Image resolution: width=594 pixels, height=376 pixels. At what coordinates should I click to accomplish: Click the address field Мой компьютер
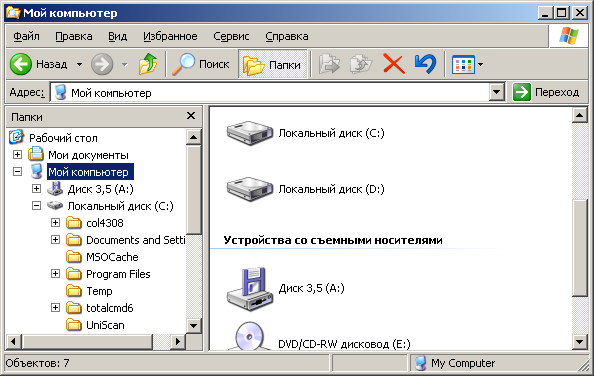coord(269,92)
